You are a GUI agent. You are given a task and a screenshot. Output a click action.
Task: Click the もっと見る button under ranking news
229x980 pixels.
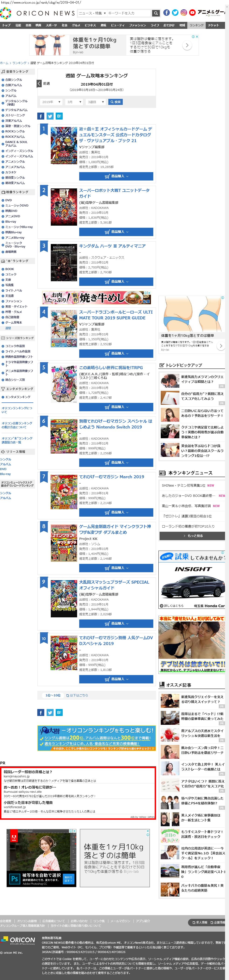tap(192, 536)
